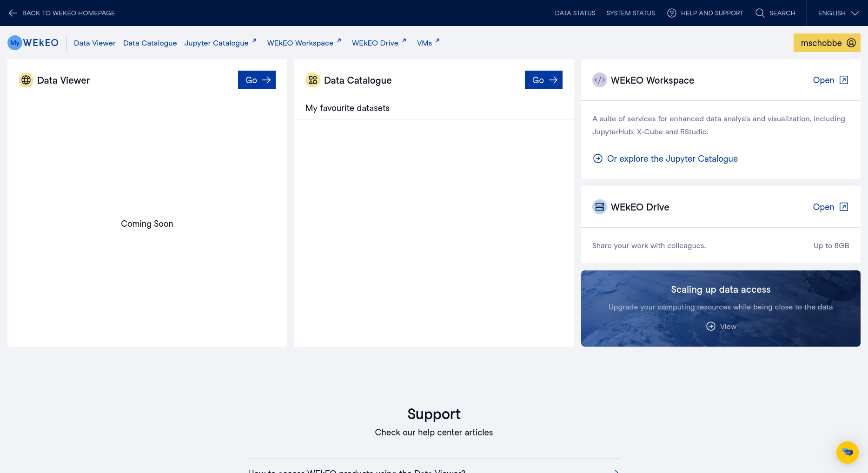
Task: Click Upgrade your computing resources banner text
Action: point(721,307)
